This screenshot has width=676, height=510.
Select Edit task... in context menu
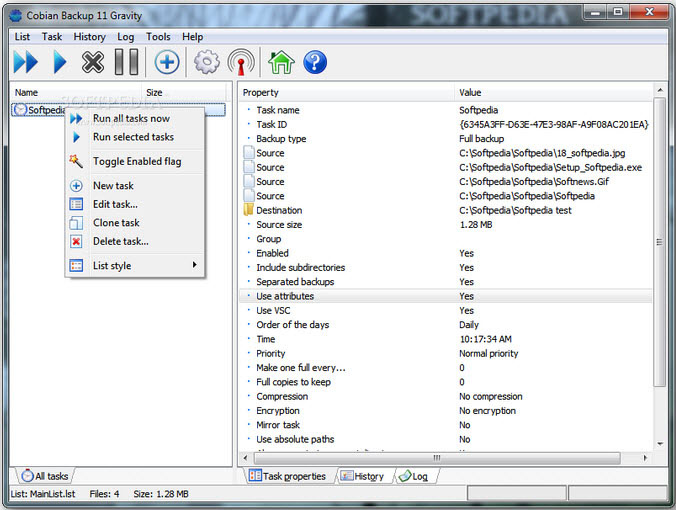[115, 204]
